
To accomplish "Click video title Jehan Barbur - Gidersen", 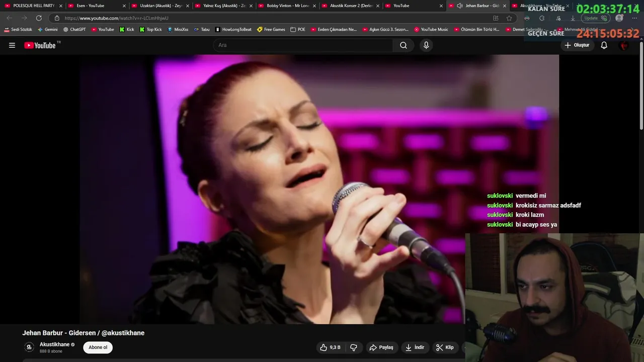I will (84, 333).
